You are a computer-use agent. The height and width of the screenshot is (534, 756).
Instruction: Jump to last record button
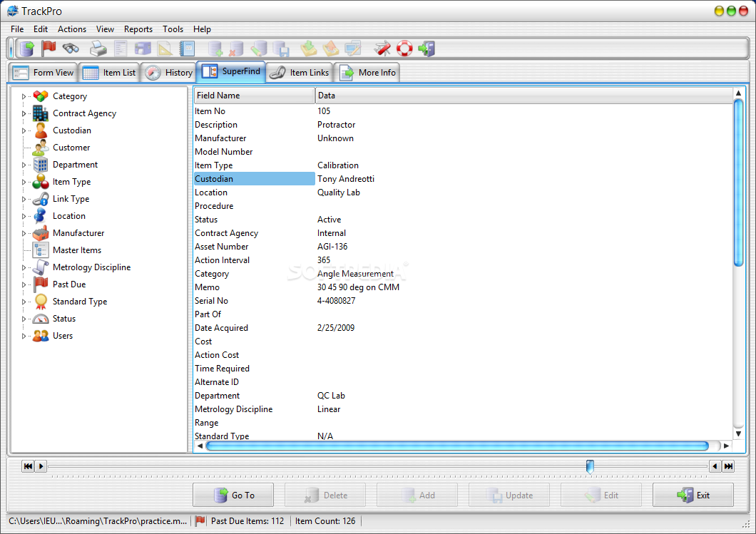(x=728, y=466)
